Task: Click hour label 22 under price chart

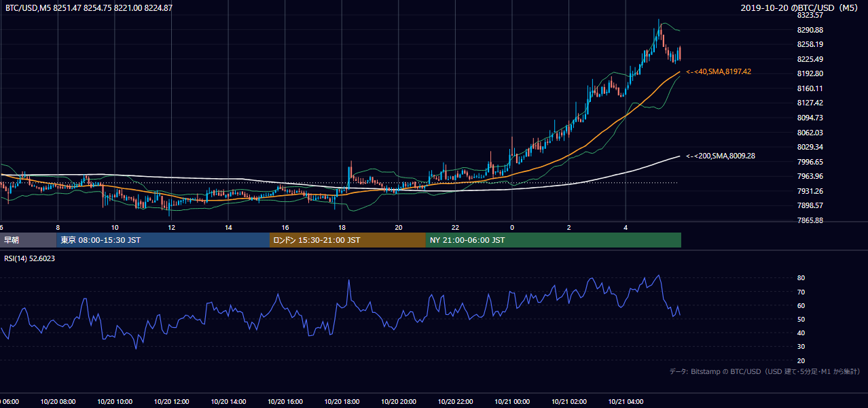Action: (x=455, y=227)
